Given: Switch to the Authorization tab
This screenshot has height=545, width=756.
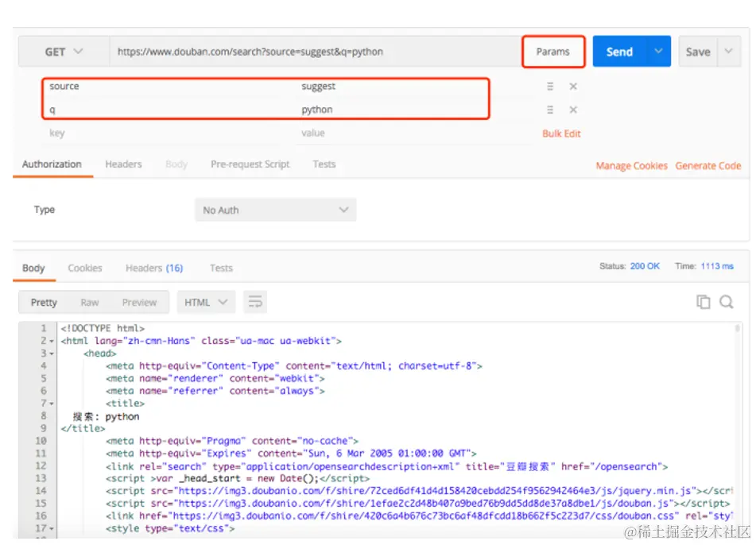Looking at the screenshot, I should 52,164.
